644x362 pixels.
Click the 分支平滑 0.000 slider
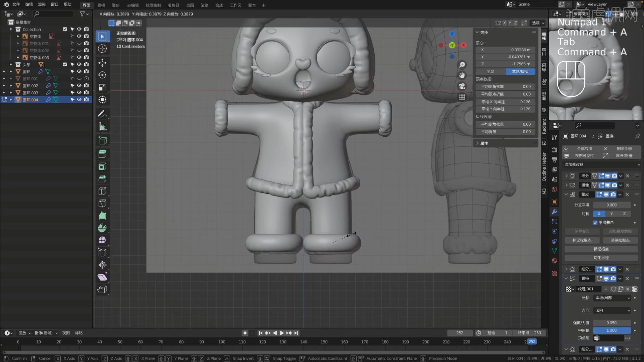(x=612, y=205)
